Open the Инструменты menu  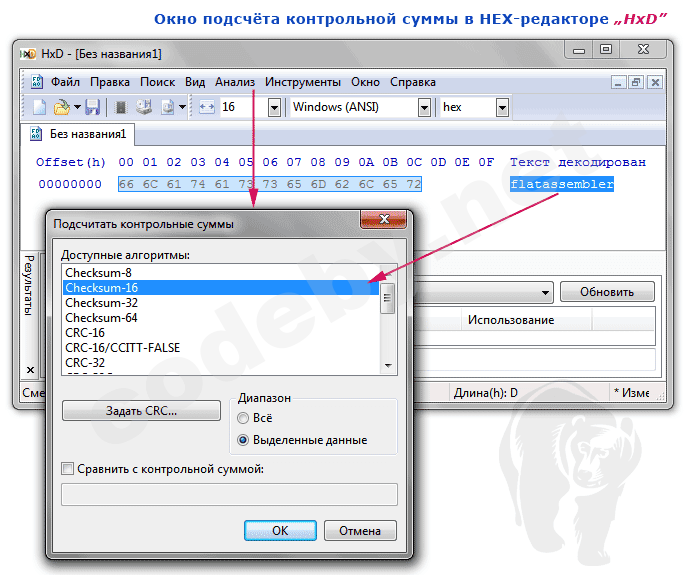click(302, 82)
